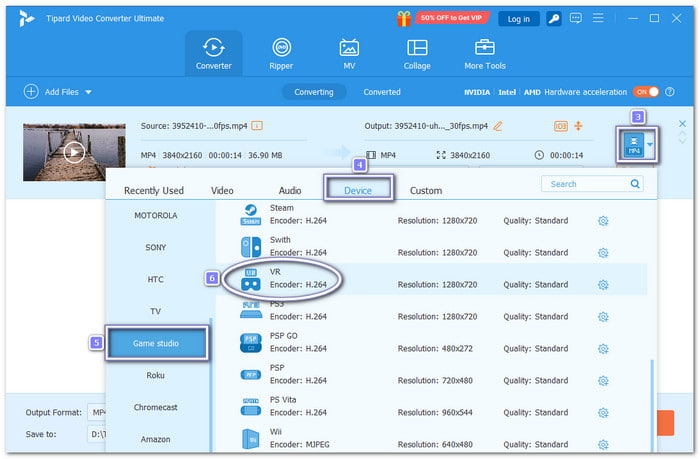Rename output file with pencil icon

pyautogui.click(x=498, y=126)
